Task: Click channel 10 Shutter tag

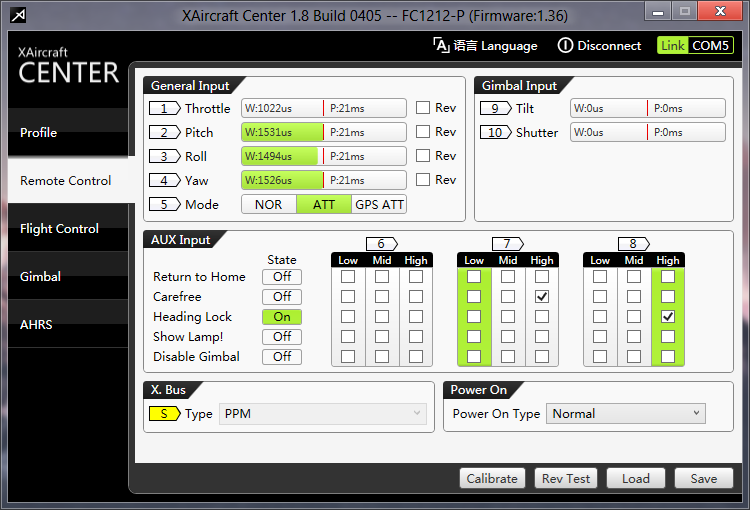Action: tap(496, 133)
